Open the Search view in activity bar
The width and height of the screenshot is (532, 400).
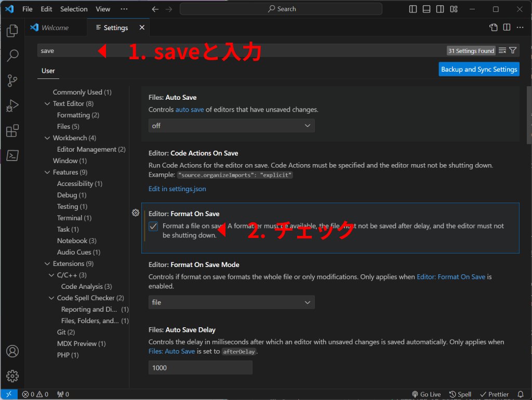pyautogui.click(x=12, y=55)
